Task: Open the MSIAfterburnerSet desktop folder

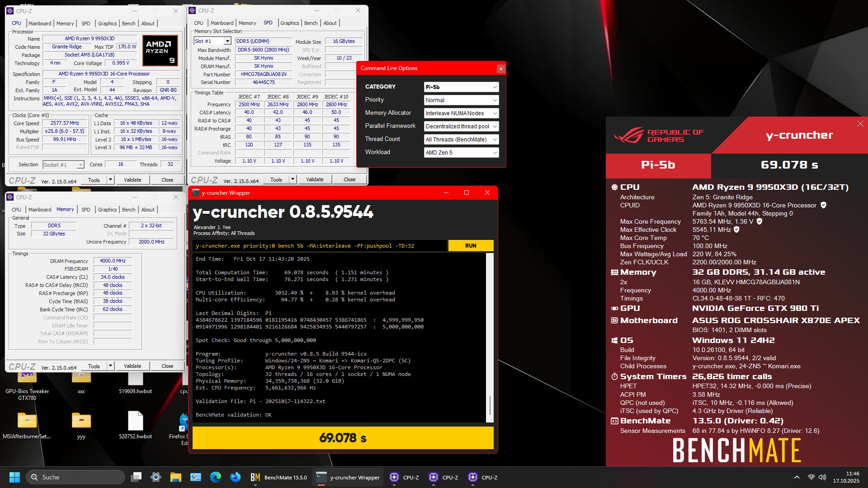Action: tap(27, 421)
